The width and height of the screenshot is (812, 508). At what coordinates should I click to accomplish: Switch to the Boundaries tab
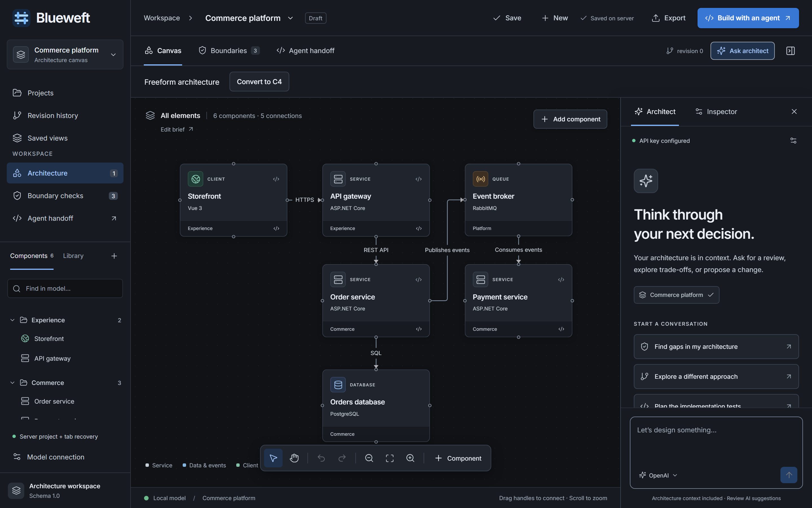[x=229, y=51]
